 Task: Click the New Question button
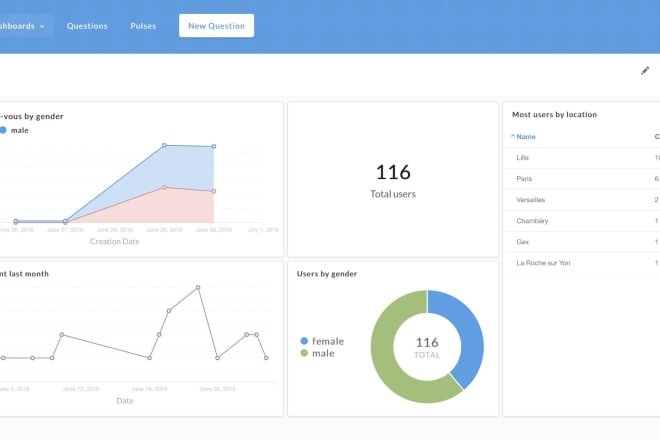(x=216, y=26)
